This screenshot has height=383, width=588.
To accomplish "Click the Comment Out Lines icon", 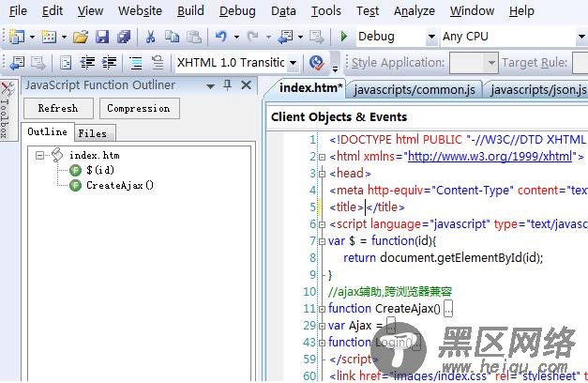I will click(136, 63).
